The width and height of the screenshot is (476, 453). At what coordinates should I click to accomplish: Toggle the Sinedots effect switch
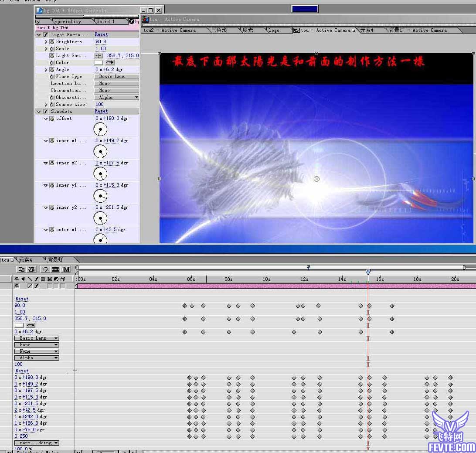(x=45, y=112)
